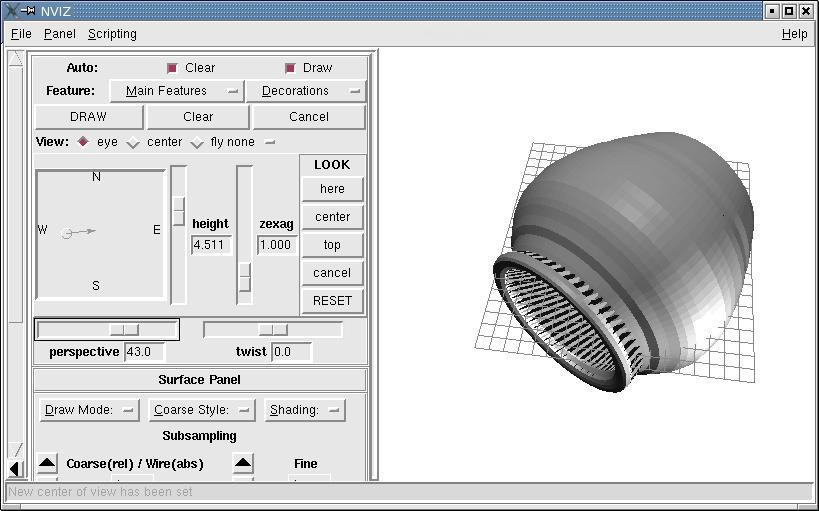
Task: Click the eye position marker in compass view
Action: (x=67, y=233)
